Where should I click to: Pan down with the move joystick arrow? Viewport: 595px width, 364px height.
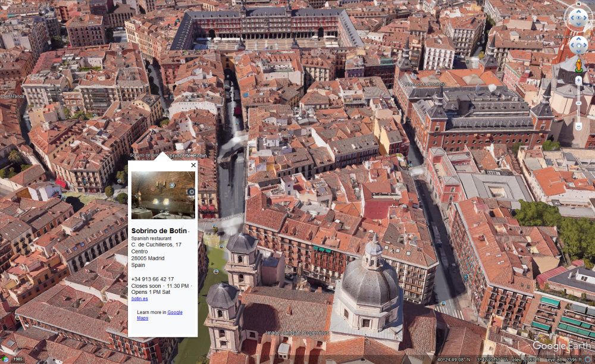(x=578, y=52)
